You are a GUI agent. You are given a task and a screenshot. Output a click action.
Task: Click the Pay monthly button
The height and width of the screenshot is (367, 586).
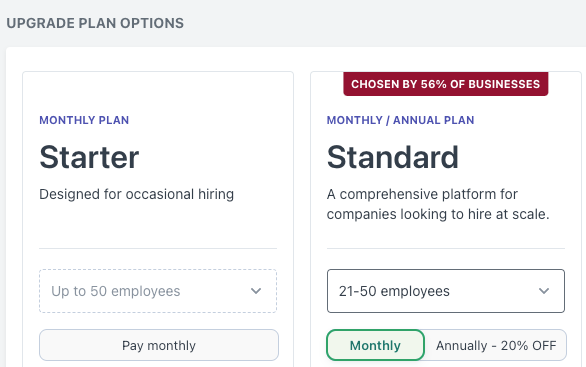[159, 345]
